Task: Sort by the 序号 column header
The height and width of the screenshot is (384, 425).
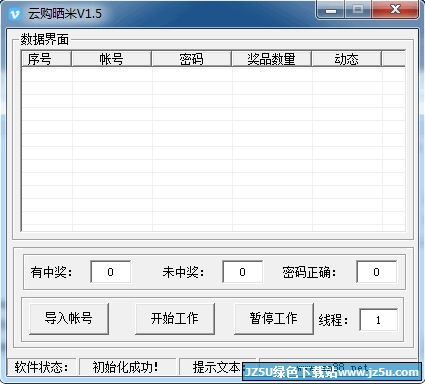Action: coord(46,59)
